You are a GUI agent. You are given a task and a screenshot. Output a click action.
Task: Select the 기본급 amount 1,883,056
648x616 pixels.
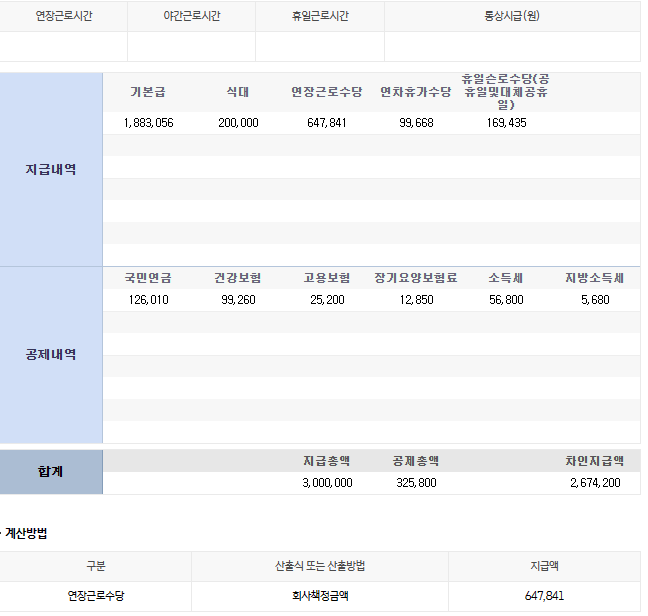(149, 123)
